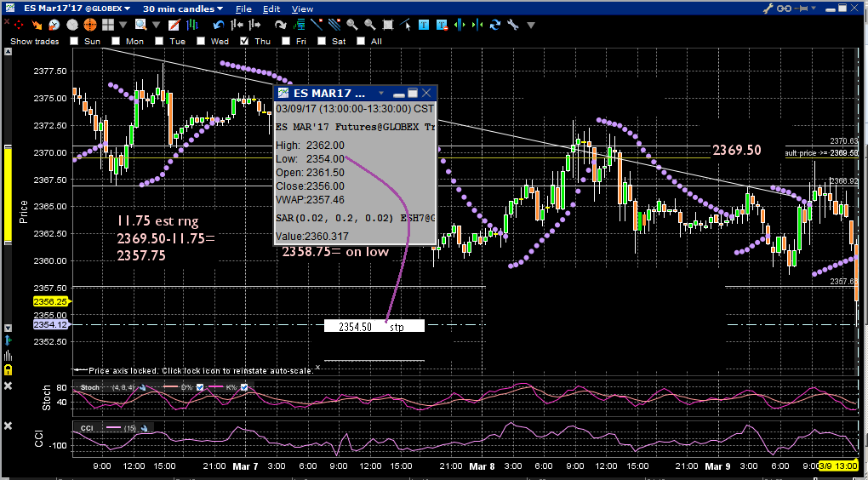Open the ES MAR17 popup window dropdown arrow

click(381, 93)
